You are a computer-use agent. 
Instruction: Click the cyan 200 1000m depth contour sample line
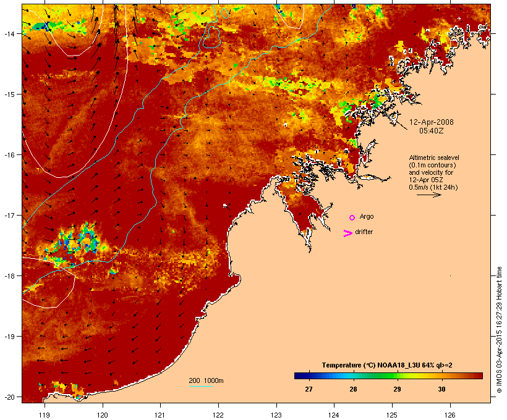coord(201,386)
